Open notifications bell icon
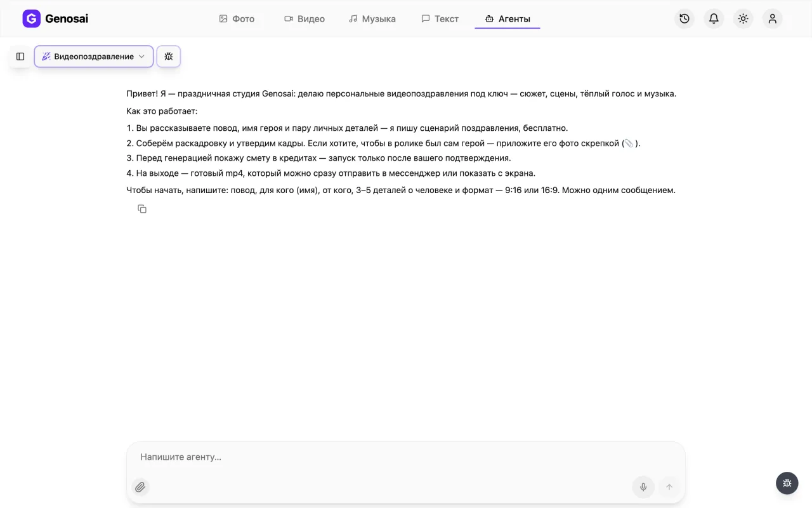This screenshot has width=812, height=508. point(714,19)
